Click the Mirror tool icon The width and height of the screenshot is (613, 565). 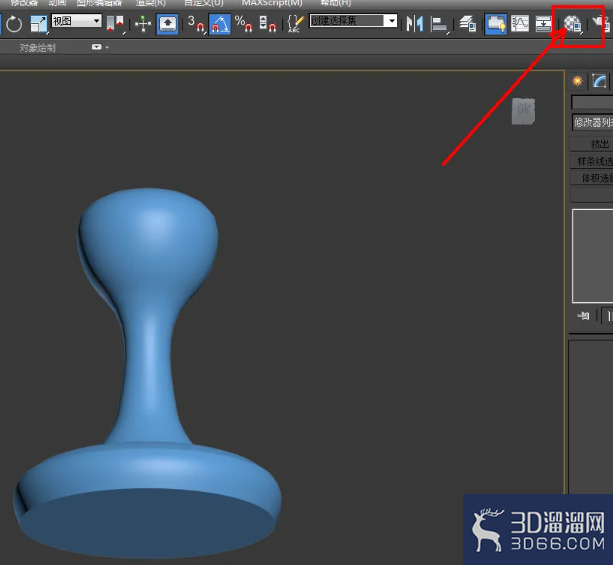(x=414, y=24)
